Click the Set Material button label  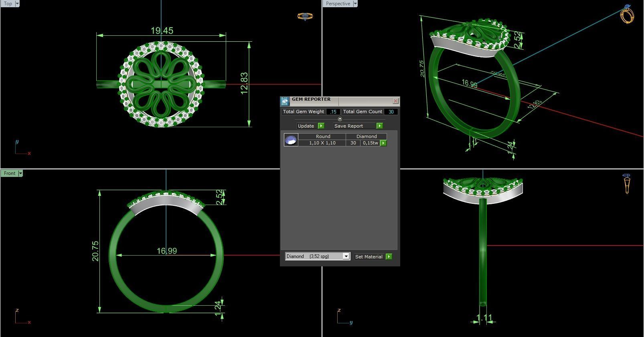[x=369, y=257]
